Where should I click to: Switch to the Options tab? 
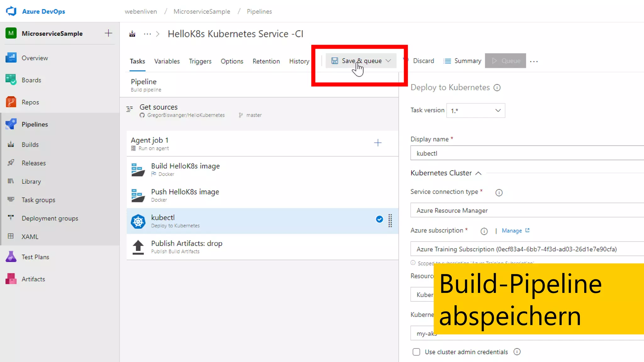pyautogui.click(x=232, y=61)
